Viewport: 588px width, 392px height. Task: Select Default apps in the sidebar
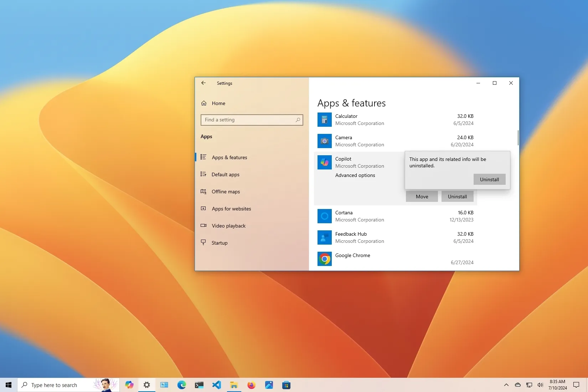[x=226, y=174]
